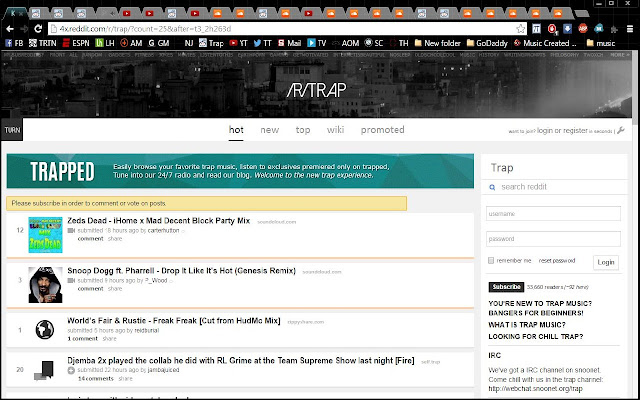
Task: Go back using the browser back arrow
Action: point(10,29)
